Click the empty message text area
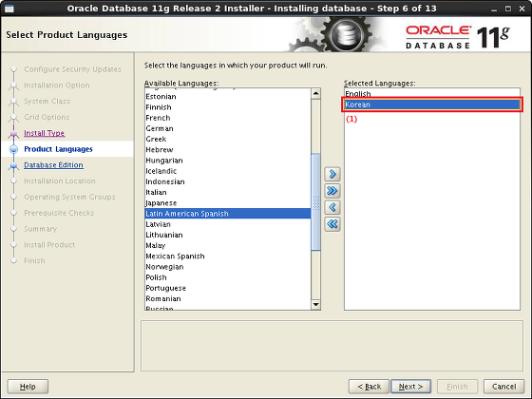The image size is (532, 399). pyautogui.click(x=332, y=346)
